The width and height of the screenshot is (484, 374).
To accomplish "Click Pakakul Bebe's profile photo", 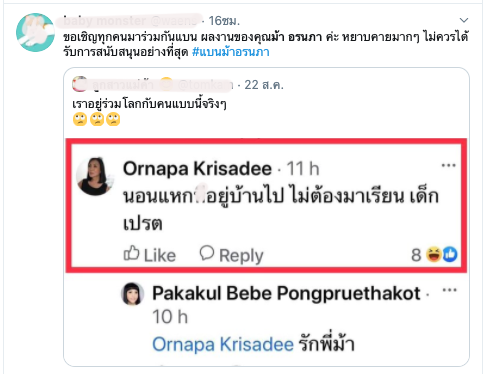I will tap(133, 294).
